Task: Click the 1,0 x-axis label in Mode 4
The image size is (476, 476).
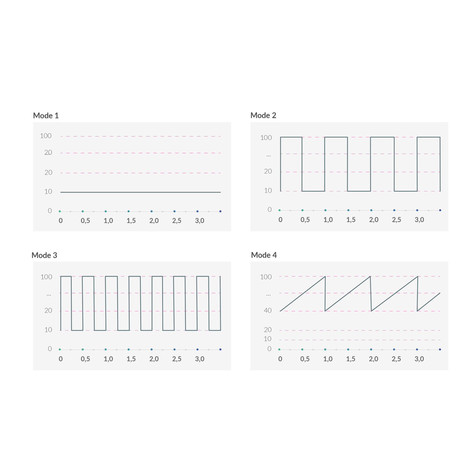Action: coord(328,359)
